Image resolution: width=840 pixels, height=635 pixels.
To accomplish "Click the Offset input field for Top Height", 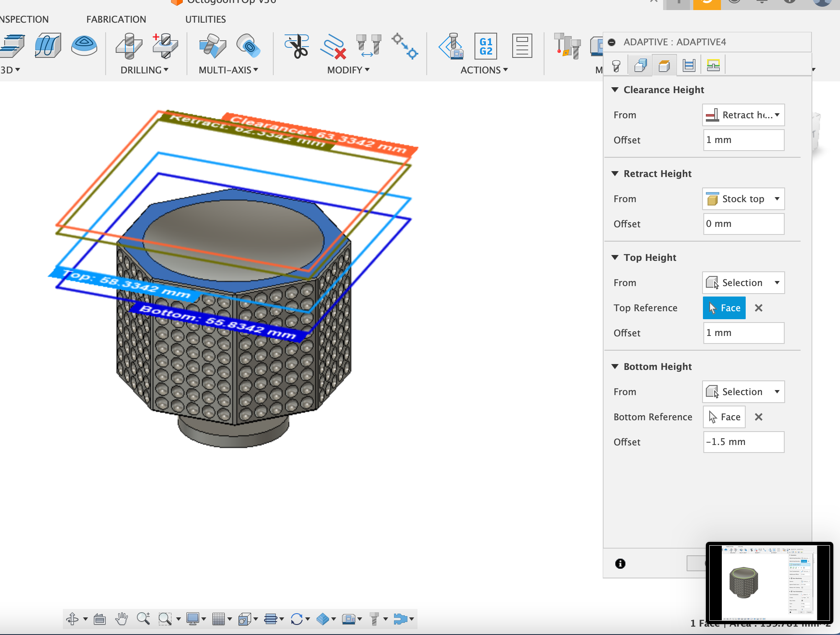I will [743, 332].
